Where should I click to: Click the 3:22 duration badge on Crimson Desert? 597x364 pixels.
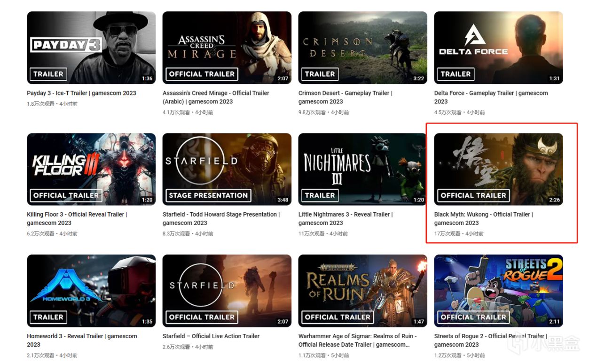[x=418, y=78]
